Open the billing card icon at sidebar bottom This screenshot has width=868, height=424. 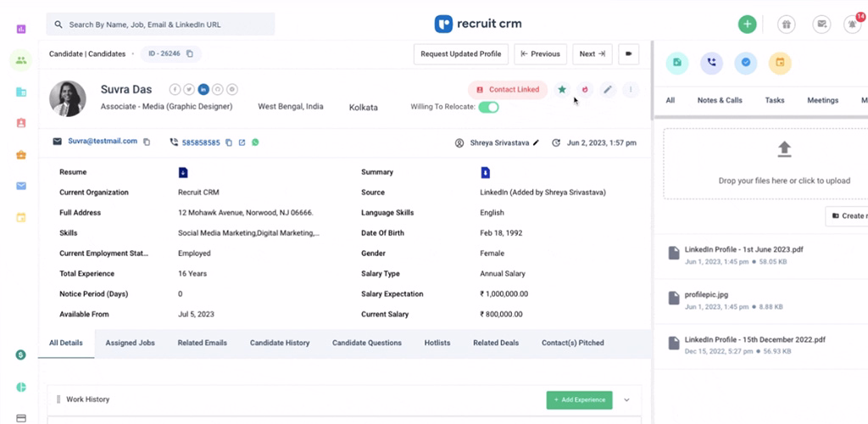point(21,418)
